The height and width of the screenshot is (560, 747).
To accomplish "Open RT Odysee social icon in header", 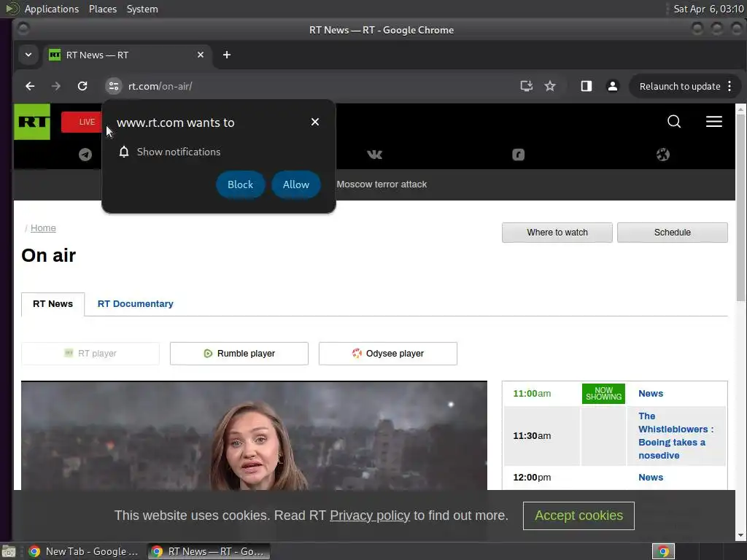I will pyautogui.click(x=662, y=155).
